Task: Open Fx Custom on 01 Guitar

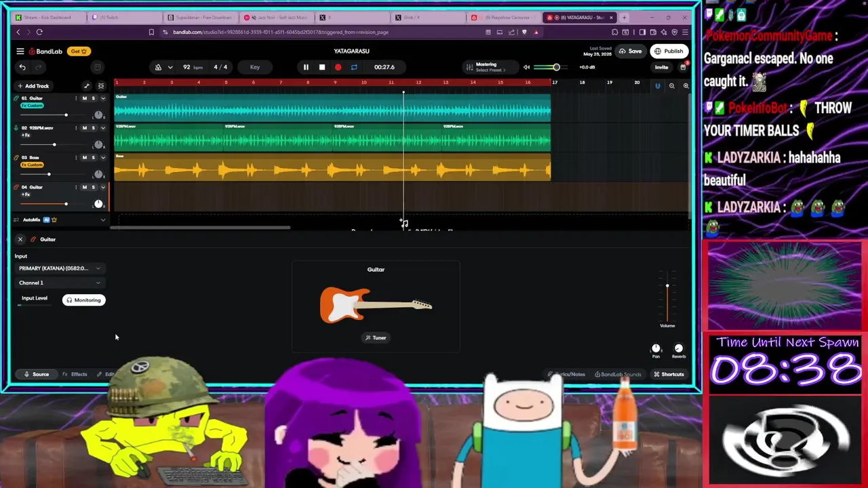Action: [x=32, y=106]
